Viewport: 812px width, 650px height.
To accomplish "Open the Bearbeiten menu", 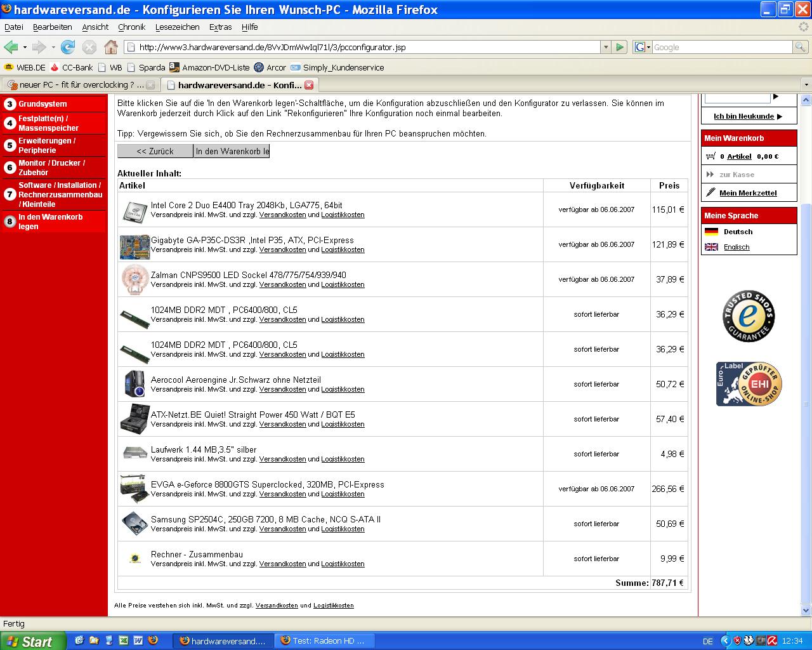I will click(x=53, y=27).
